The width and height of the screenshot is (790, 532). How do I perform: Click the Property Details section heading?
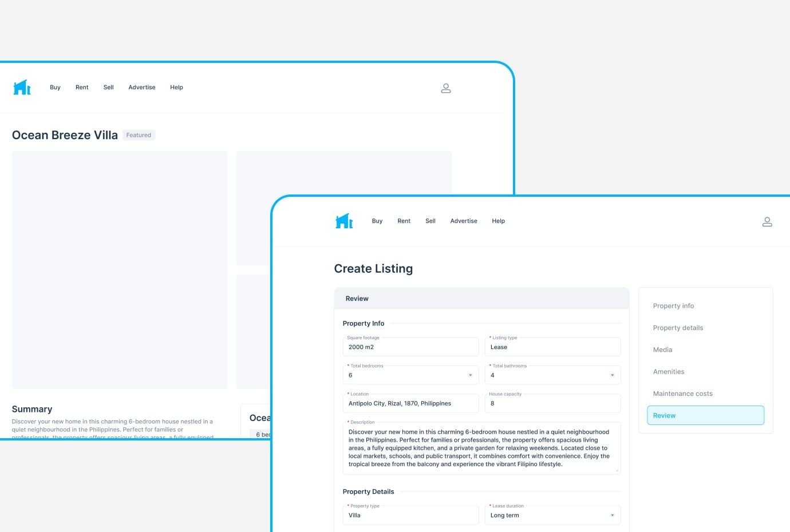coord(368,491)
